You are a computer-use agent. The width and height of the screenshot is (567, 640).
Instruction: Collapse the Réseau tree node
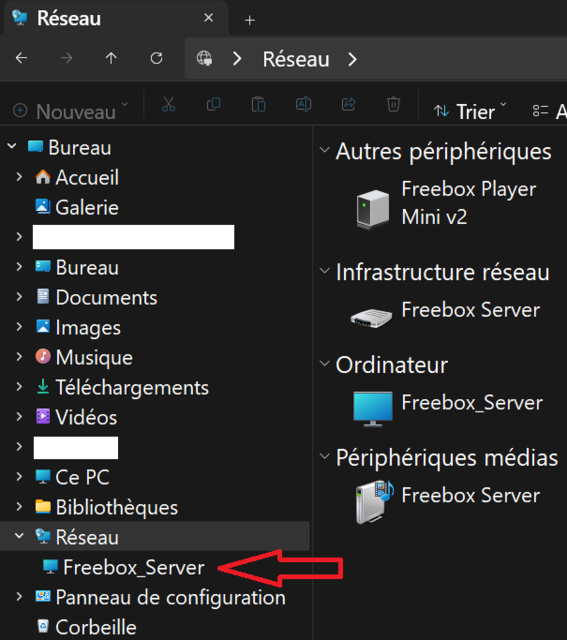(x=19, y=536)
